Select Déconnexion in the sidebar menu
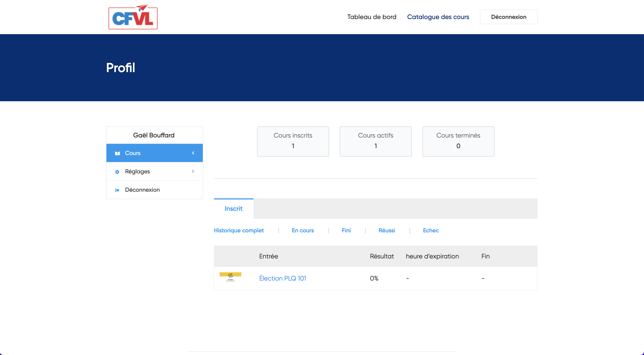 point(142,190)
